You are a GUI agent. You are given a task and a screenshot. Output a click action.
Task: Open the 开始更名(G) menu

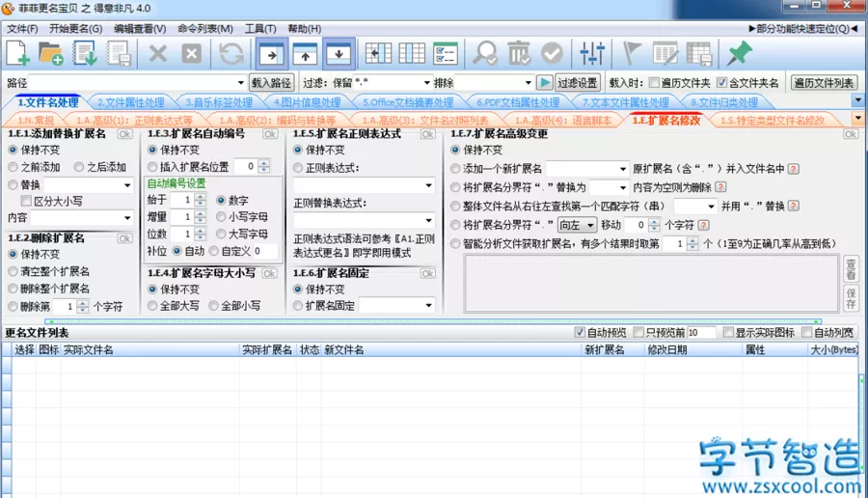pyautogui.click(x=76, y=29)
